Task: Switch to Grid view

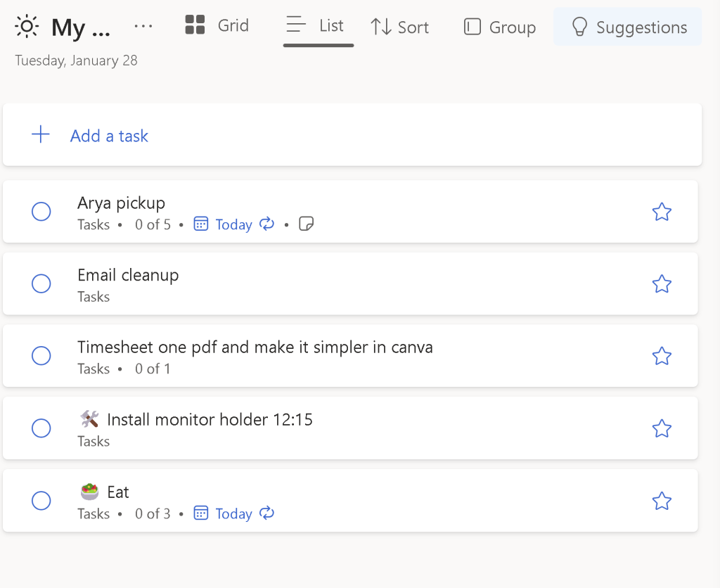Action: pyautogui.click(x=217, y=25)
